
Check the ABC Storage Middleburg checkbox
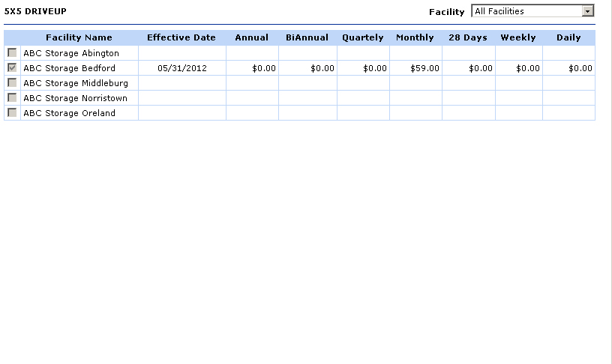point(12,83)
